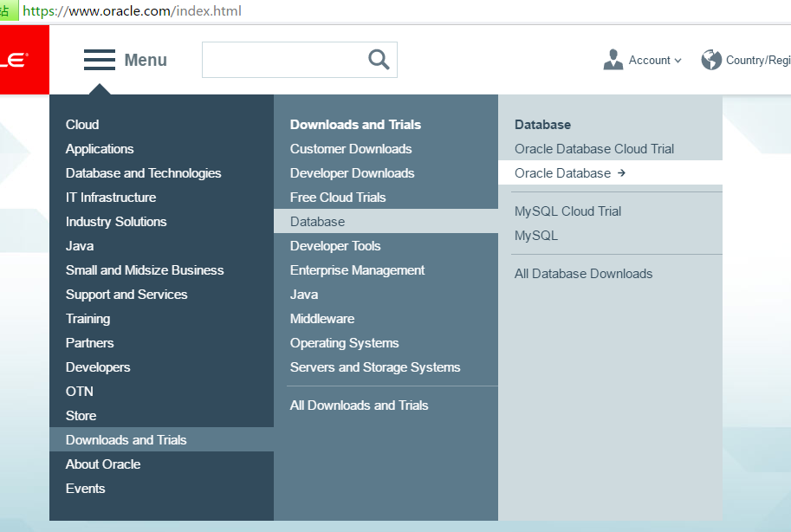The image size is (791, 532).
Task: Select Enterprise Management submenu item
Action: [357, 270]
